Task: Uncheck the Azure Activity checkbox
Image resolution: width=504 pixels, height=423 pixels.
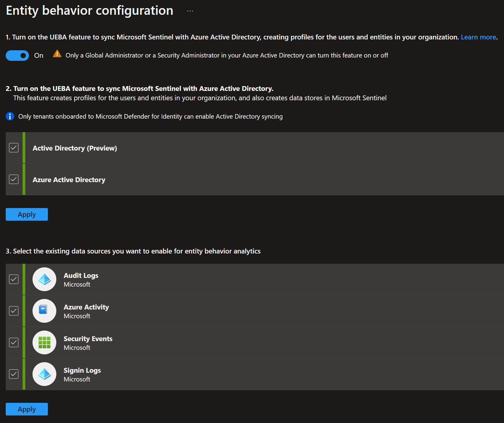Action: tap(14, 311)
